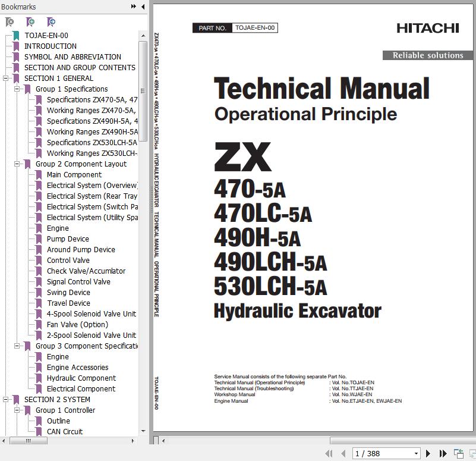Open the Specifications ZX490H-5A bookmark
Image resolution: width=476 pixels, height=461 pixels.
point(92,121)
